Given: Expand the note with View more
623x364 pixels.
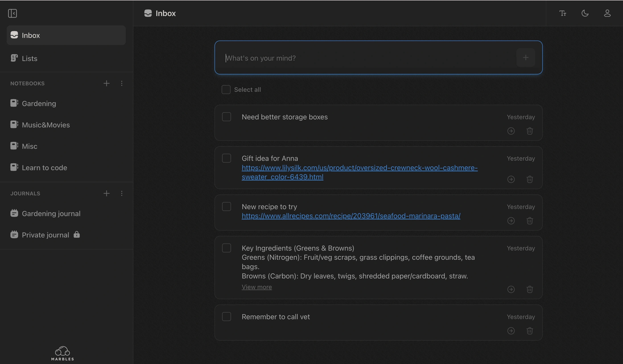Looking at the screenshot, I should 257,287.
